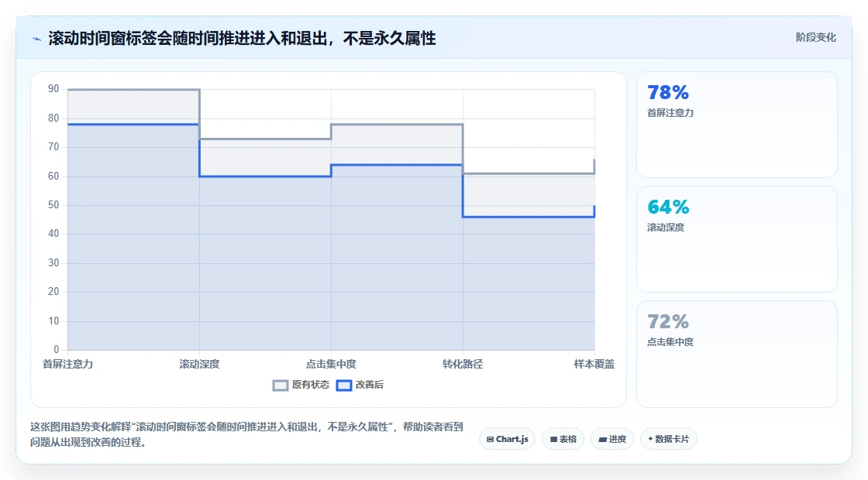
Task: Click the sparkle icon in 数据卡片 tag
Action: (650, 438)
